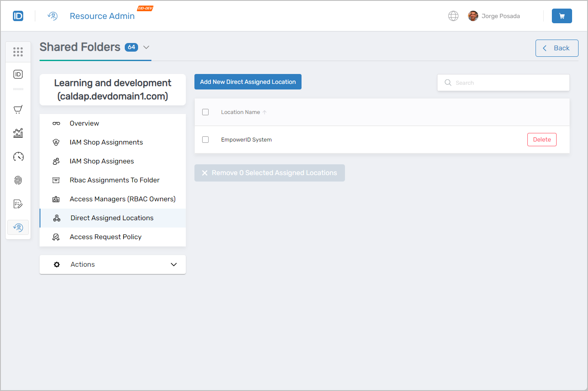Toggle the select-all checkbox in header
The height and width of the screenshot is (391, 588).
pyautogui.click(x=206, y=112)
